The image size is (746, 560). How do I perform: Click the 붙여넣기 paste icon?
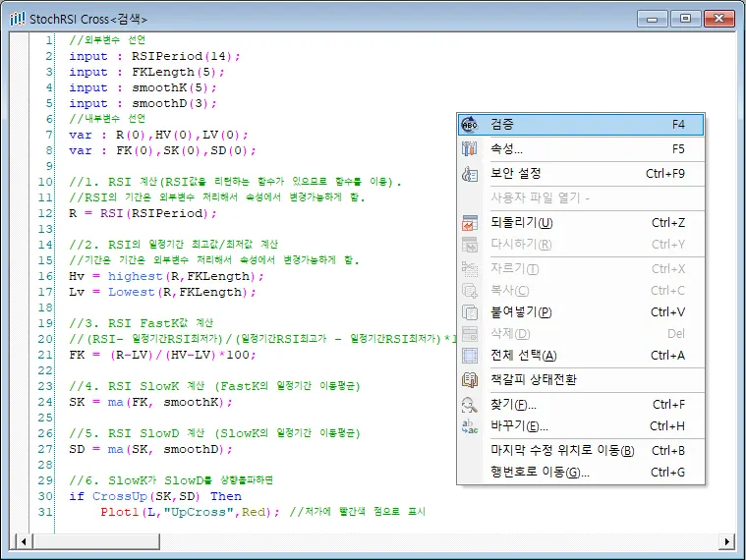click(469, 312)
